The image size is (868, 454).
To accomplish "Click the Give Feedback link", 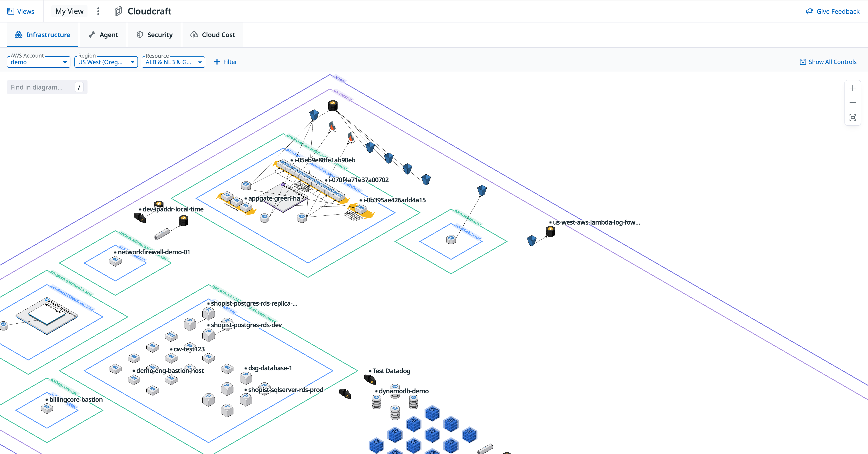I will click(832, 12).
